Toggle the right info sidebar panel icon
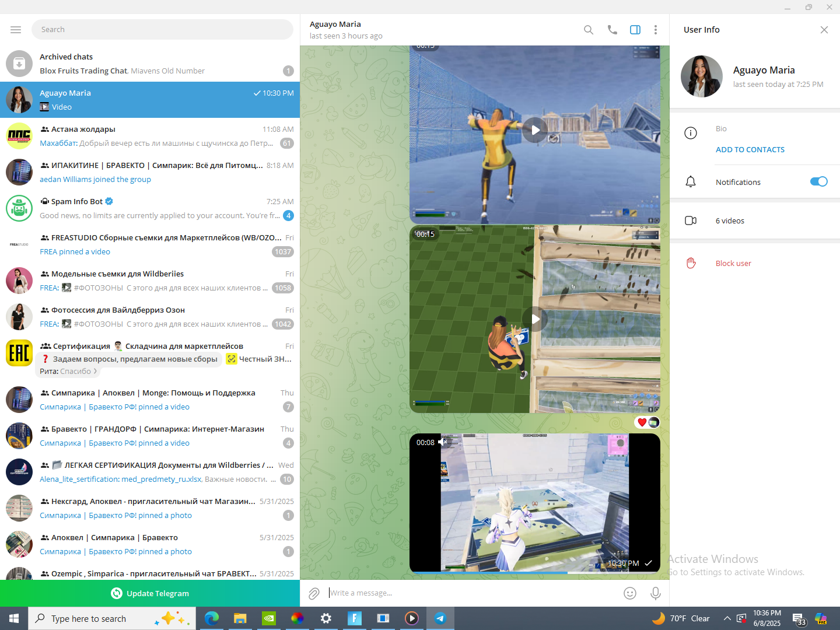Image resolution: width=840 pixels, height=630 pixels. 635,30
